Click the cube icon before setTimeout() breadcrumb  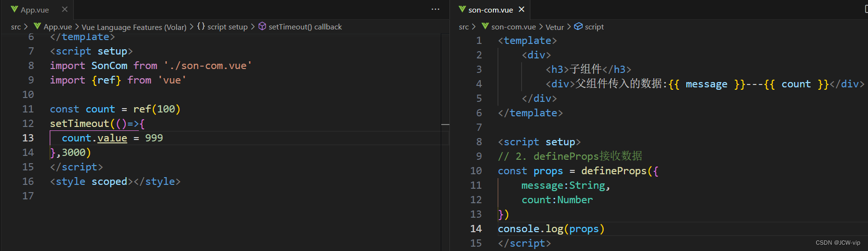point(262,27)
